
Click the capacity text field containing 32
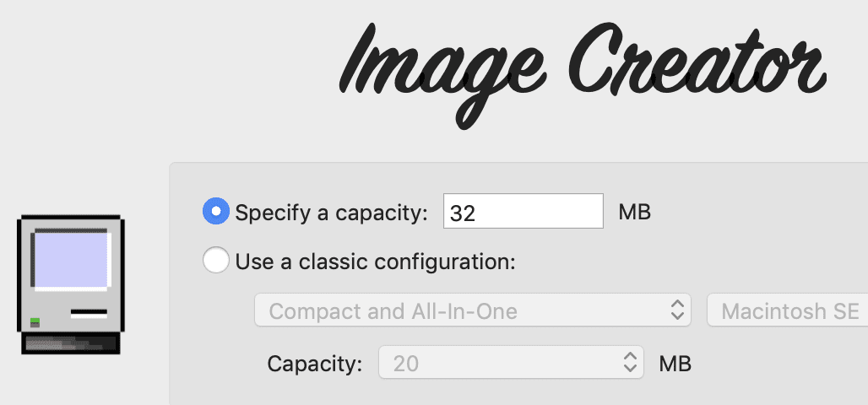[x=523, y=213]
